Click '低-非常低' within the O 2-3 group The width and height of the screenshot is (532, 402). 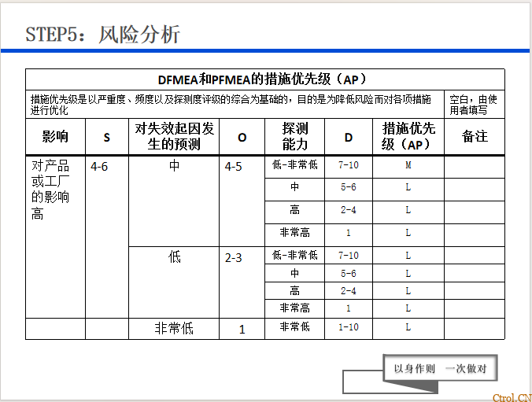295,255
